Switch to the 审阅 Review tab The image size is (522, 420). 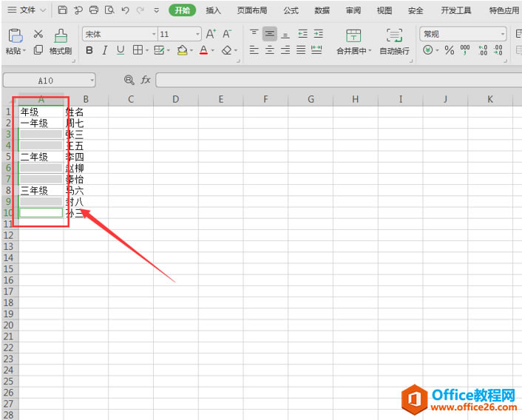(353, 10)
